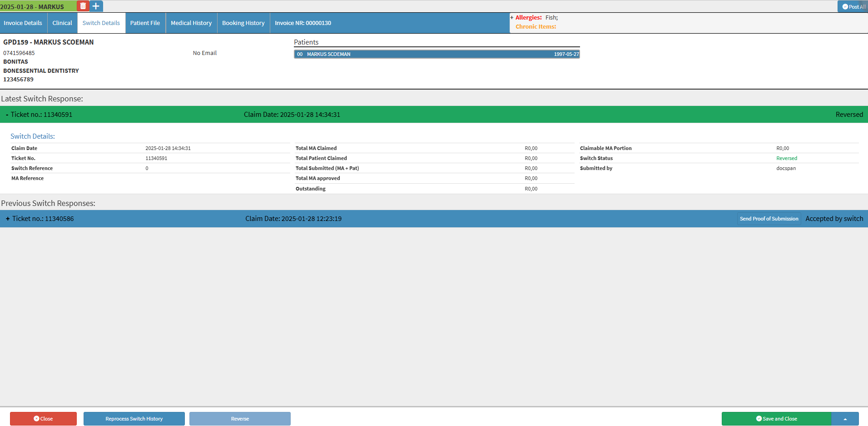Image resolution: width=868 pixels, height=426 pixels.
Task: Open the Booking History tab
Action: click(243, 23)
